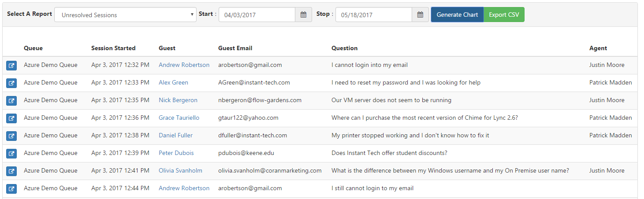The image size is (644, 199).
Task: Expand the Unresolved Sessions report dropdown
Action: point(126,15)
